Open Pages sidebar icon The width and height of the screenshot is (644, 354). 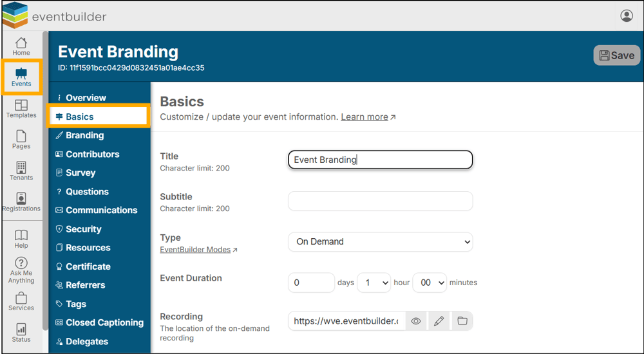(21, 140)
